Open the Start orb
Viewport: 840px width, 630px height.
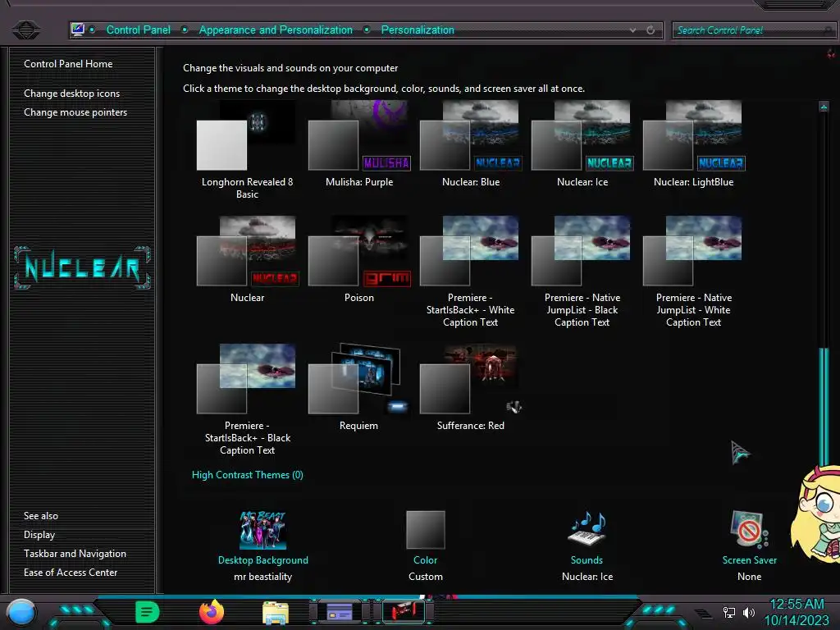[x=21, y=613]
